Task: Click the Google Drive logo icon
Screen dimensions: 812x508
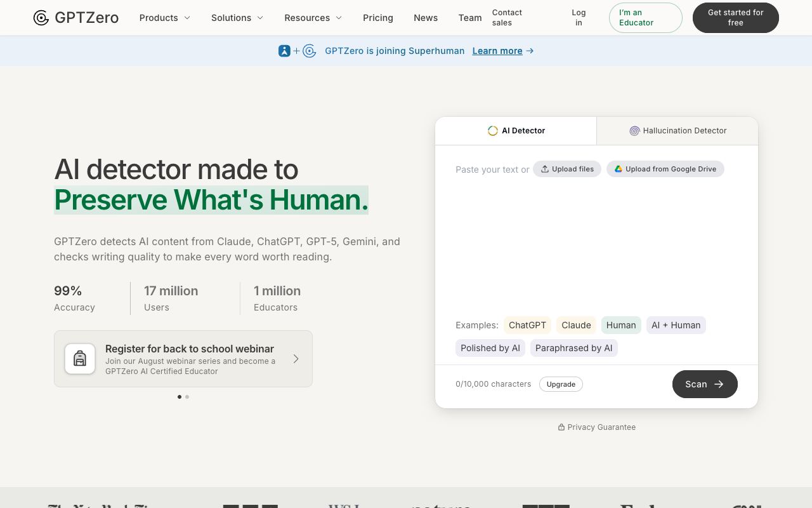Action: [x=618, y=169]
